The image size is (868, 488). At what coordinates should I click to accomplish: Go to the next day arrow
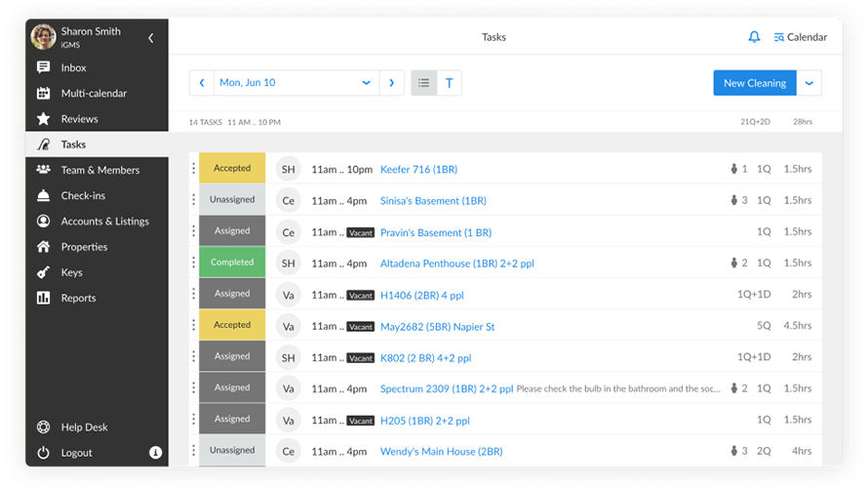tap(392, 83)
